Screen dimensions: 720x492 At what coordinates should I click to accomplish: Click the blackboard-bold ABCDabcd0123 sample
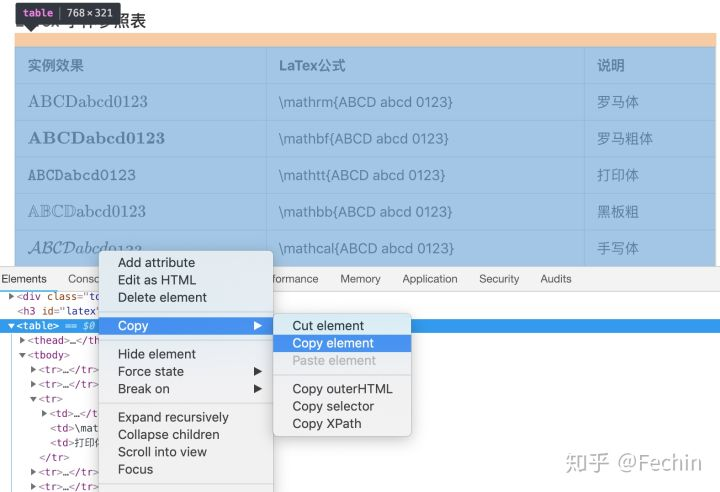pyautogui.click(x=87, y=211)
